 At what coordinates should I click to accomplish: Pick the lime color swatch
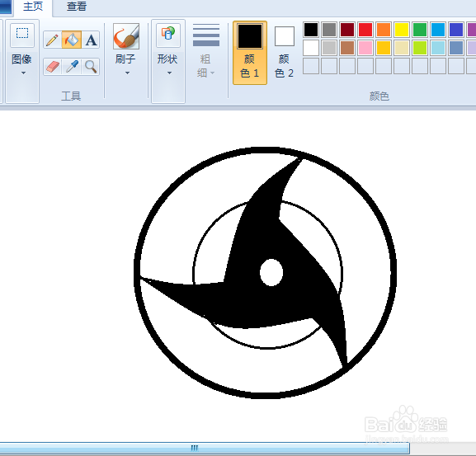(420, 48)
